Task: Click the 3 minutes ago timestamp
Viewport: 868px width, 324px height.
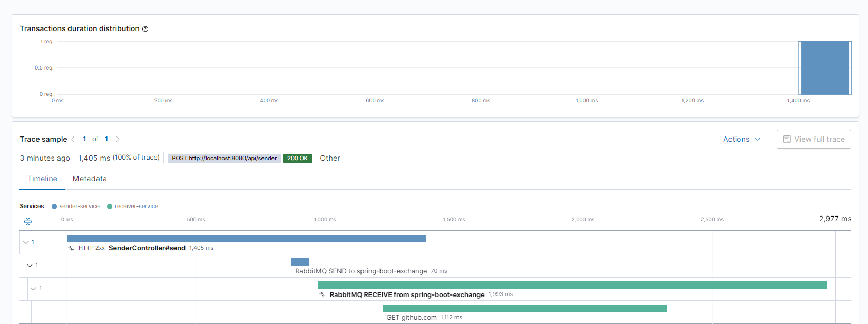Action: click(45, 158)
